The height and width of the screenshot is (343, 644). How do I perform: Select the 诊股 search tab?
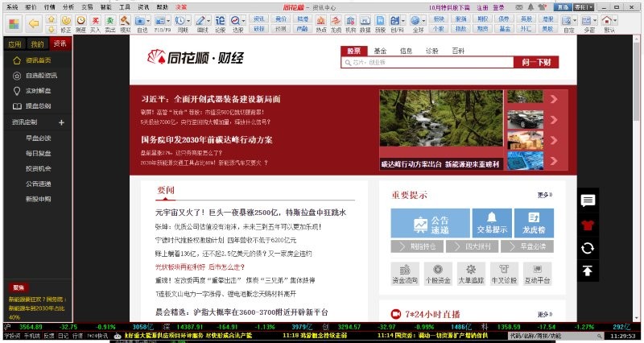432,51
